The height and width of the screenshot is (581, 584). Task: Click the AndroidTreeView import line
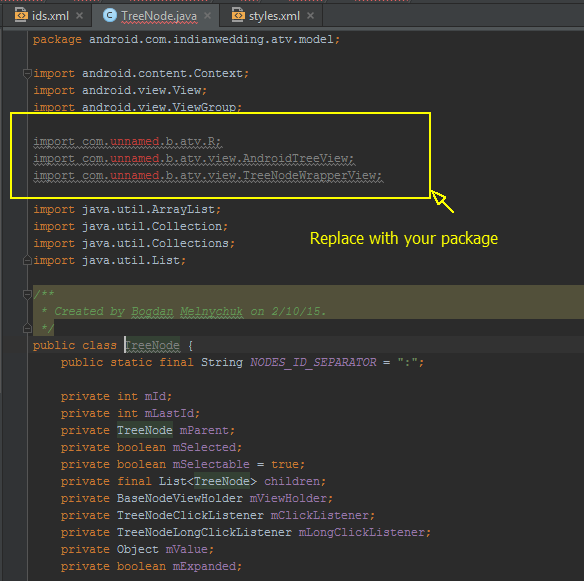click(x=193, y=159)
